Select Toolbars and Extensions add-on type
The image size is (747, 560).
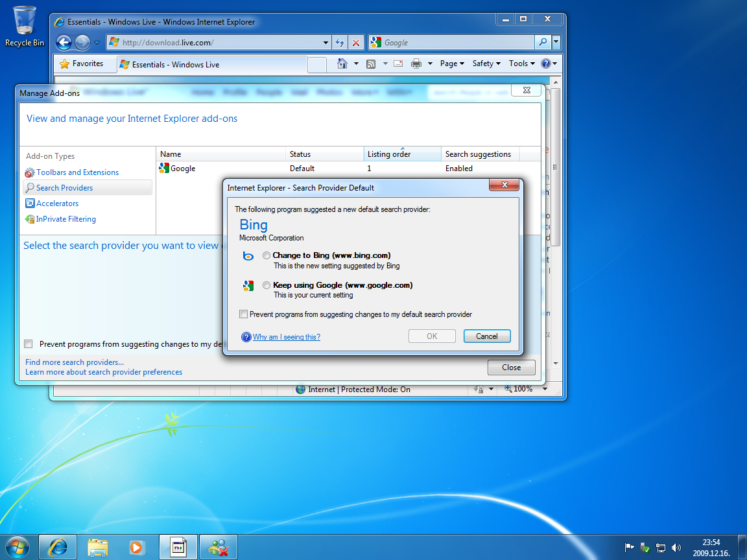pyautogui.click(x=78, y=172)
